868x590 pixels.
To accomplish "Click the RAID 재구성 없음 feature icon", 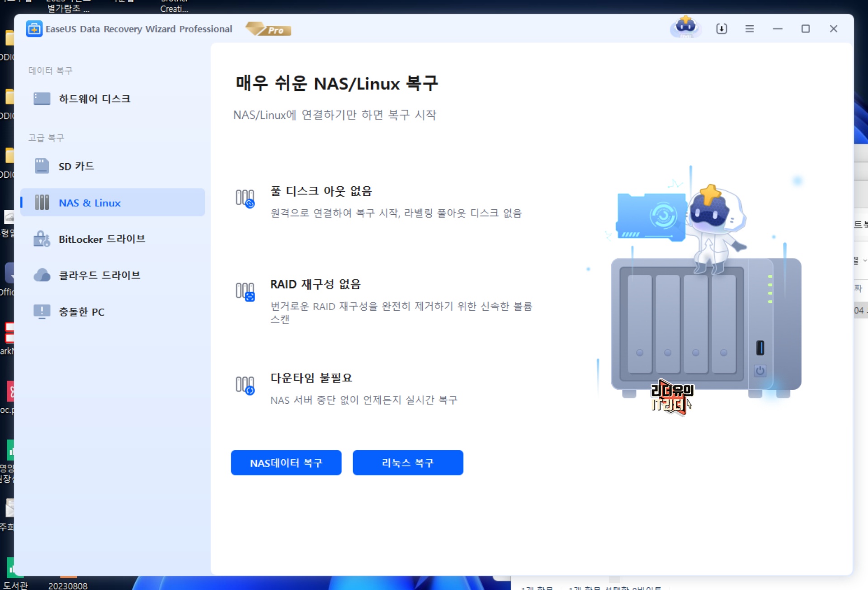I will coord(245,291).
